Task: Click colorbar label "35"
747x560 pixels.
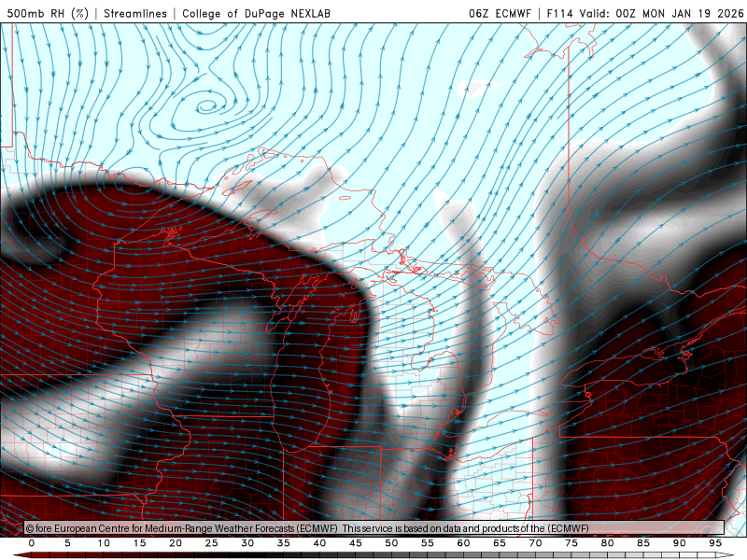Action: 284,543
